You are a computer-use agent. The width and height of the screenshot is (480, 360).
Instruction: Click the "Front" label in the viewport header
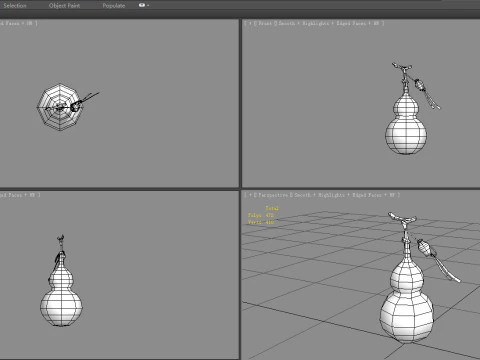[x=265, y=23]
